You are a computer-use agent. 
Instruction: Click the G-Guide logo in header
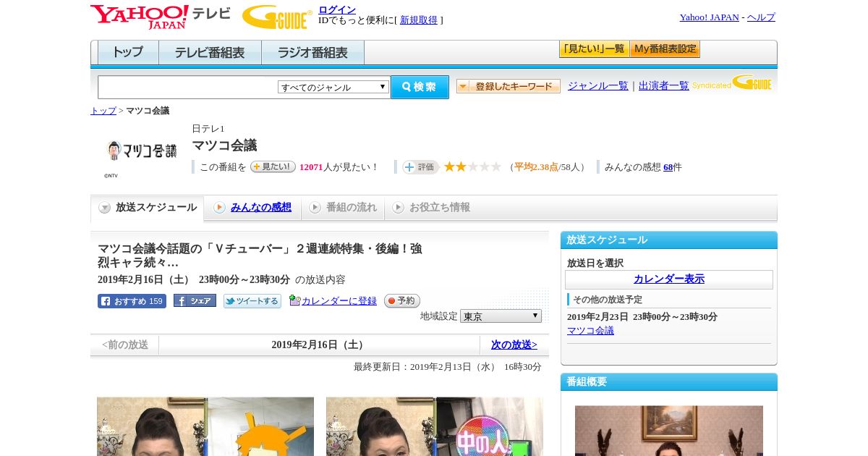(x=277, y=17)
